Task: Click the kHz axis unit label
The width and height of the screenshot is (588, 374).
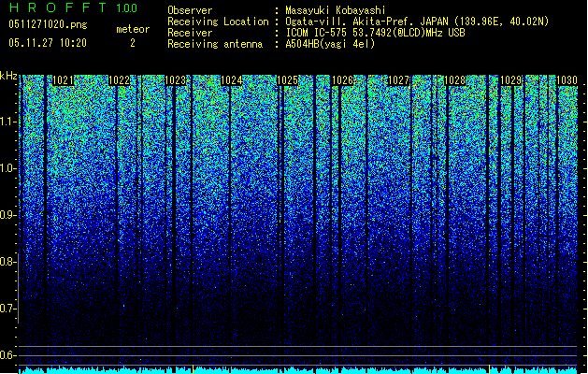Action: point(8,76)
